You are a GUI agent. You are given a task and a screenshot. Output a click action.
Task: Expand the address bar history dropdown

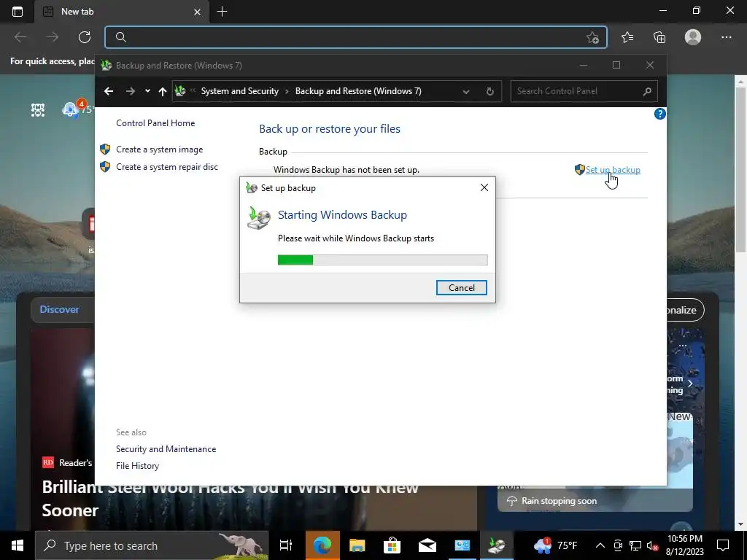tap(466, 91)
